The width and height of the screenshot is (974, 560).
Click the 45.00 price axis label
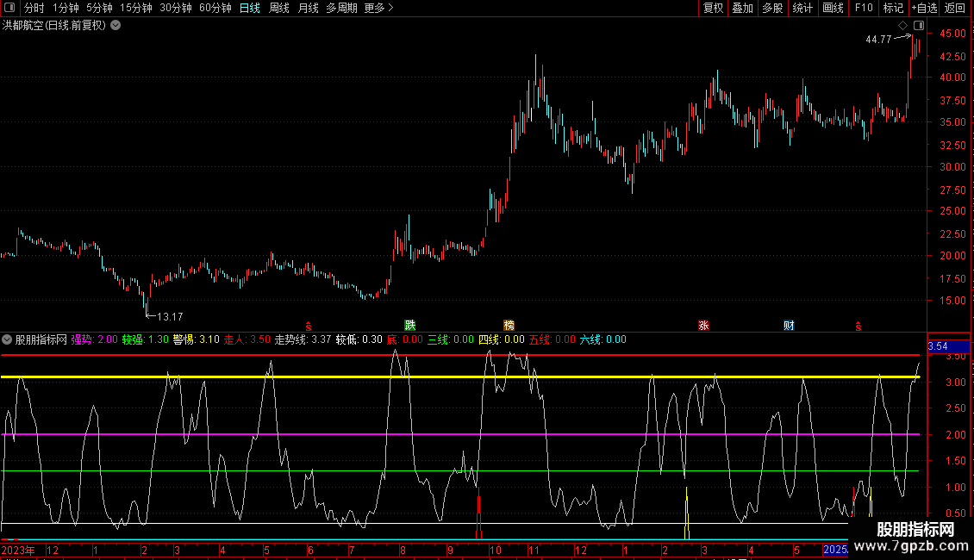point(952,34)
